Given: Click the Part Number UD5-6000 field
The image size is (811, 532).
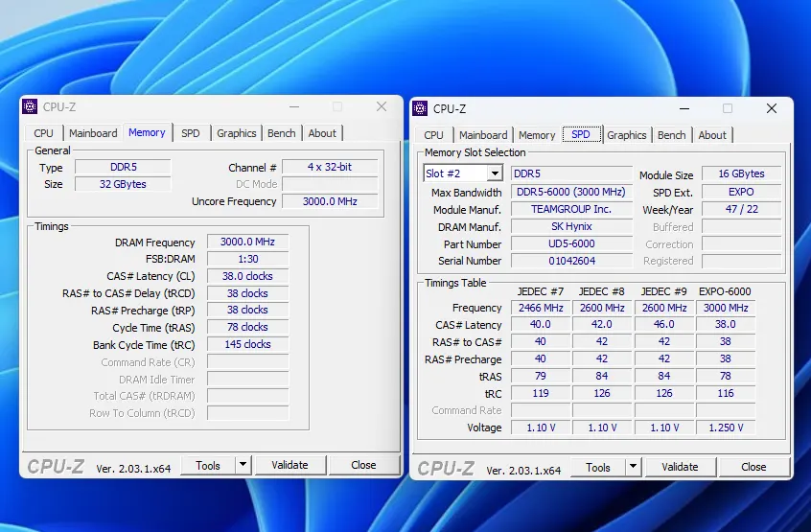Looking at the screenshot, I should 570,243.
